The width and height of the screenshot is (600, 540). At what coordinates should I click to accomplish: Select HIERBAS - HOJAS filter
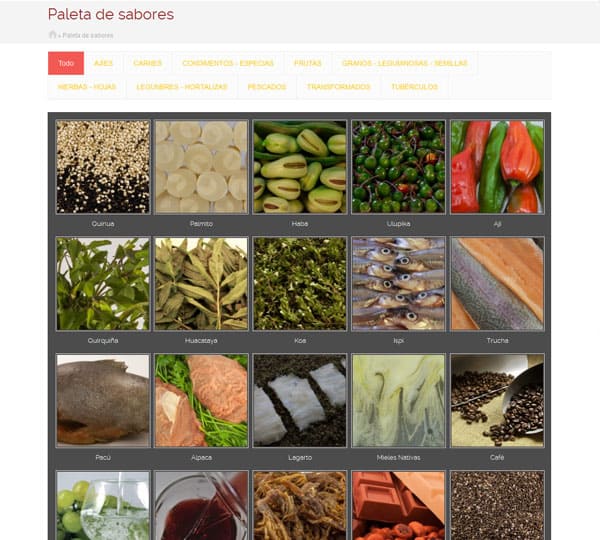tap(87, 87)
